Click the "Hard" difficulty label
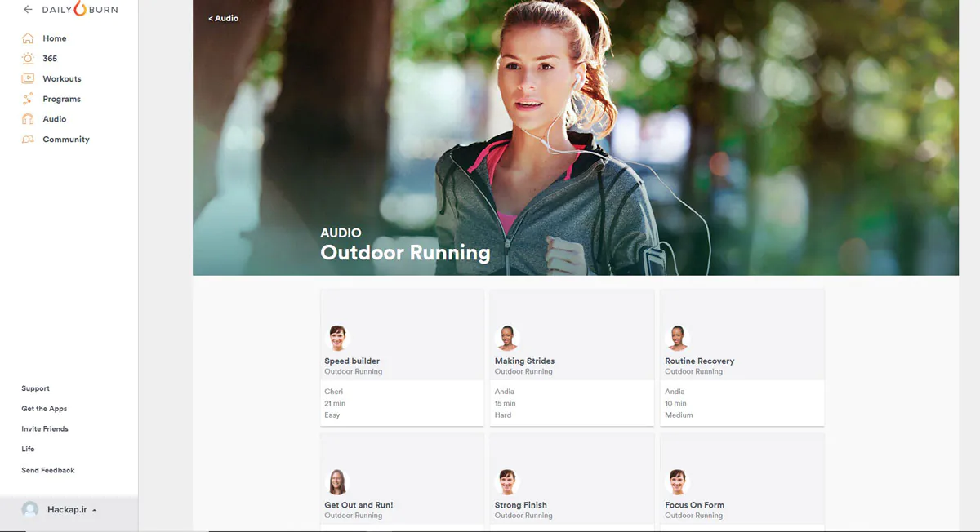Screen dimensions: 980x532 pos(503,415)
